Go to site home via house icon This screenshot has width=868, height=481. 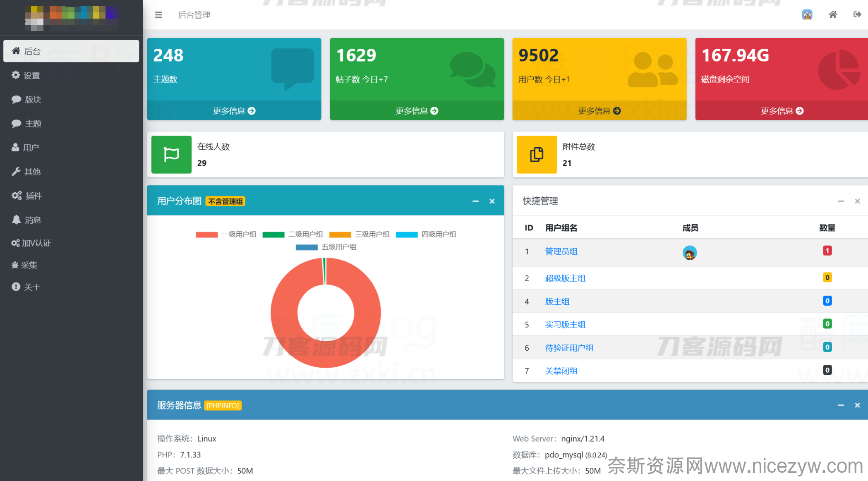[833, 15]
